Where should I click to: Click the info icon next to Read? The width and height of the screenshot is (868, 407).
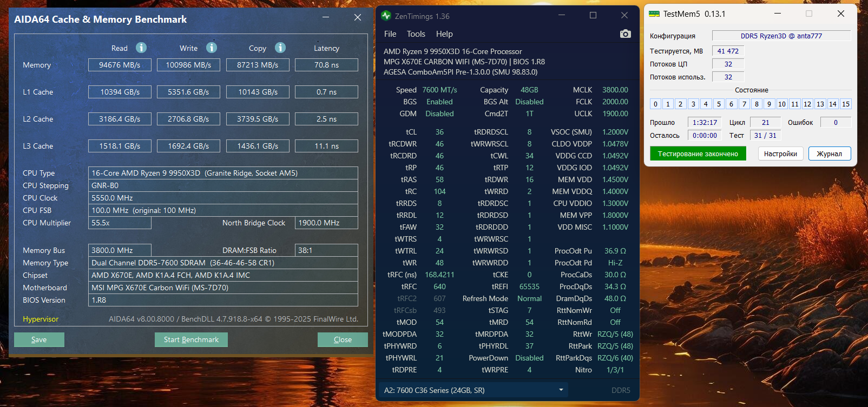[141, 48]
